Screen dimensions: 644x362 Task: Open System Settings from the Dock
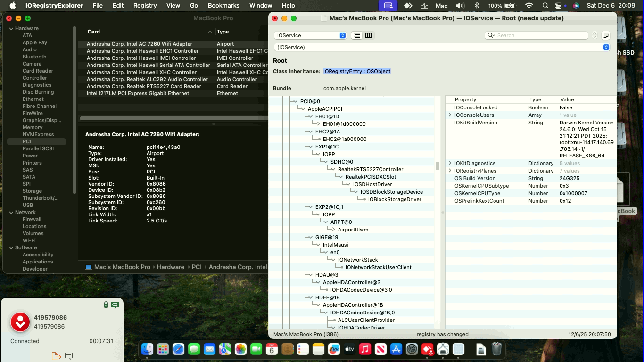(x=412, y=349)
